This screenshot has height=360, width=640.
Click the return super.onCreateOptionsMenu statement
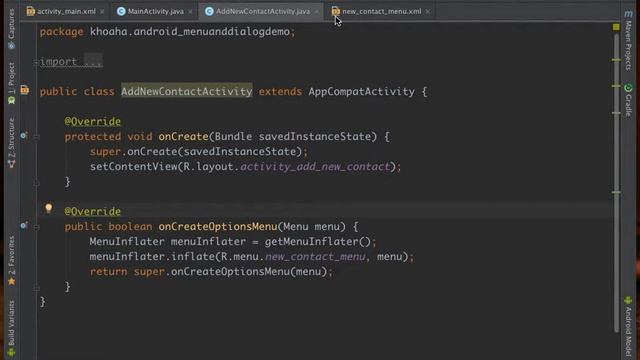[211, 272]
